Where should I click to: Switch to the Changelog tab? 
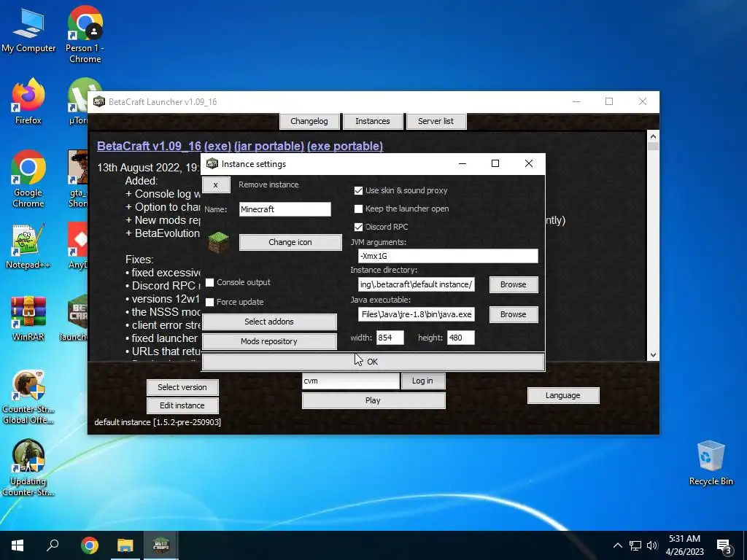[x=309, y=121]
